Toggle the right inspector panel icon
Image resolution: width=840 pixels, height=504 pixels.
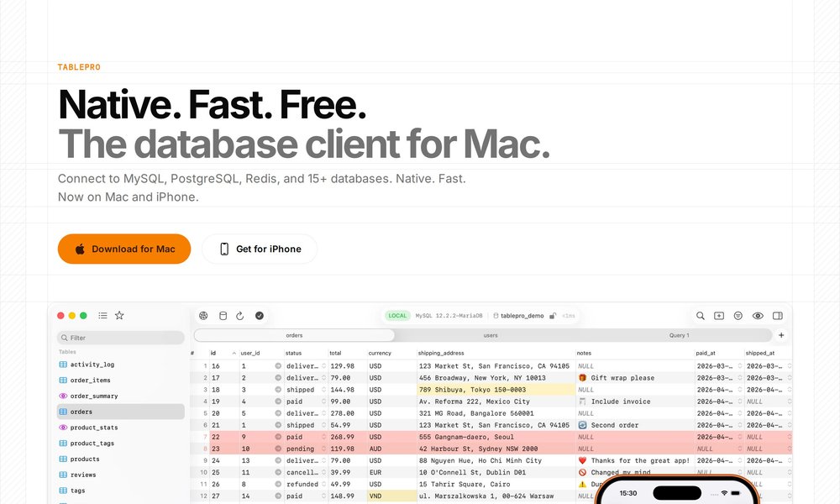pyautogui.click(x=778, y=316)
